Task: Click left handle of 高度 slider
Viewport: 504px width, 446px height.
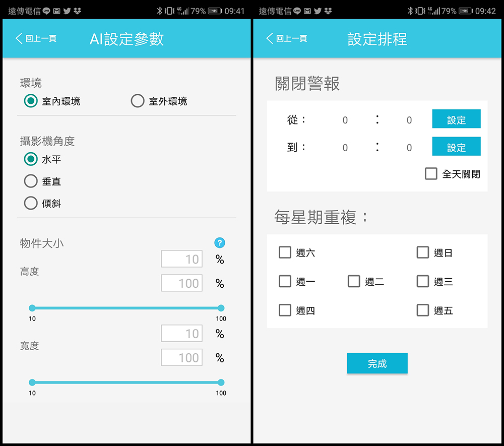Action: pyautogui.click(x=32, y=308)
